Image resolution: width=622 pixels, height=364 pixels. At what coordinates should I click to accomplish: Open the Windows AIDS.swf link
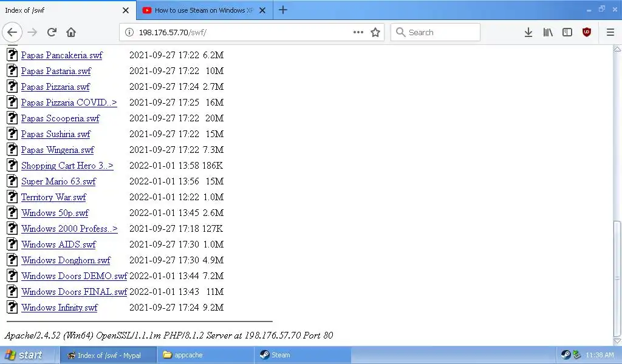59,244
